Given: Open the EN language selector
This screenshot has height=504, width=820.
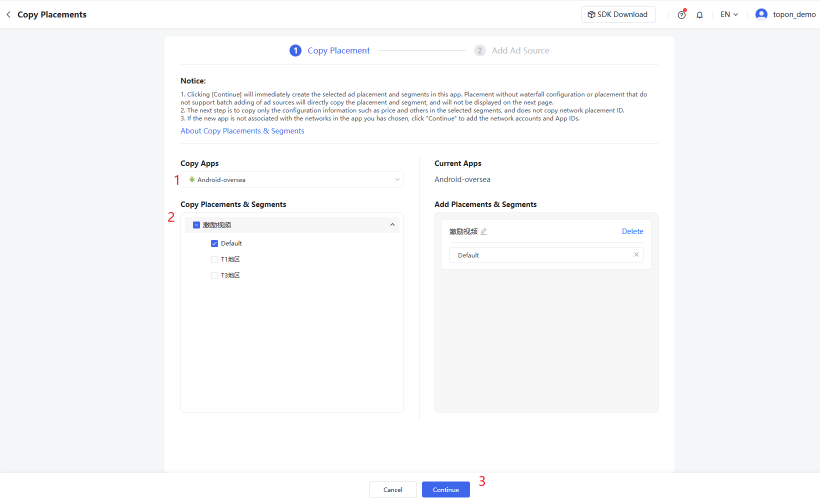Looking at the screenshot, I should (728, 14).
